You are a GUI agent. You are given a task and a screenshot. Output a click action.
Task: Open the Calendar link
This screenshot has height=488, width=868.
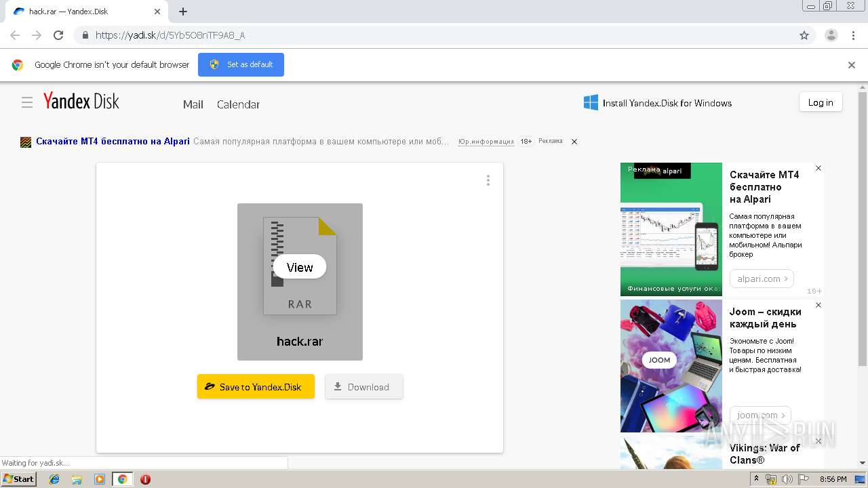pos(238,104)
